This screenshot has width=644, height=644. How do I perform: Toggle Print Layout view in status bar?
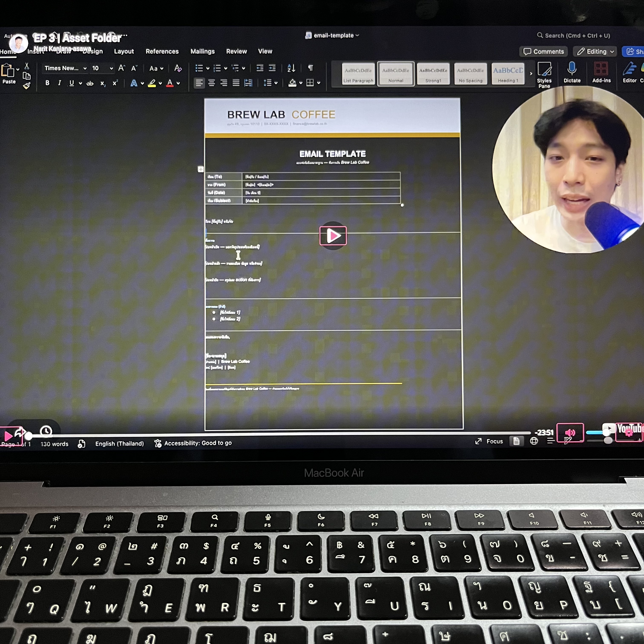tap(516, 441)
